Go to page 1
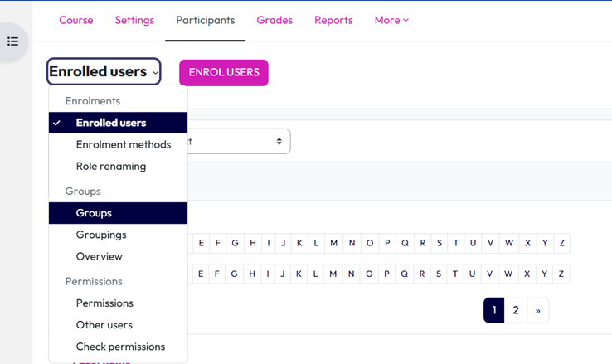The width and height of the screenshot is (612, 364). pos(493,310)
